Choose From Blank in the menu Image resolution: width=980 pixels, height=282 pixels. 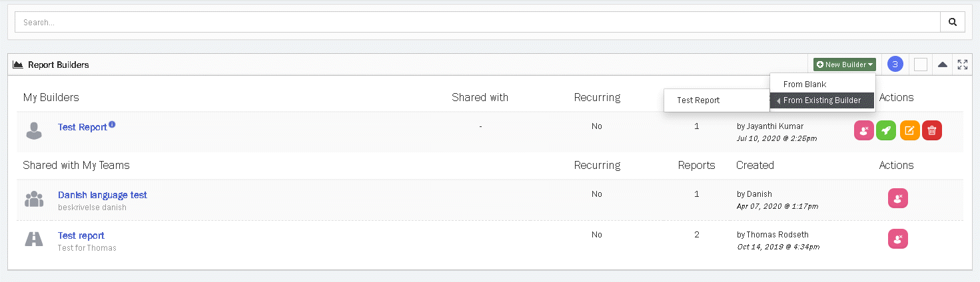pyautogui.click(x=805, y=84)
